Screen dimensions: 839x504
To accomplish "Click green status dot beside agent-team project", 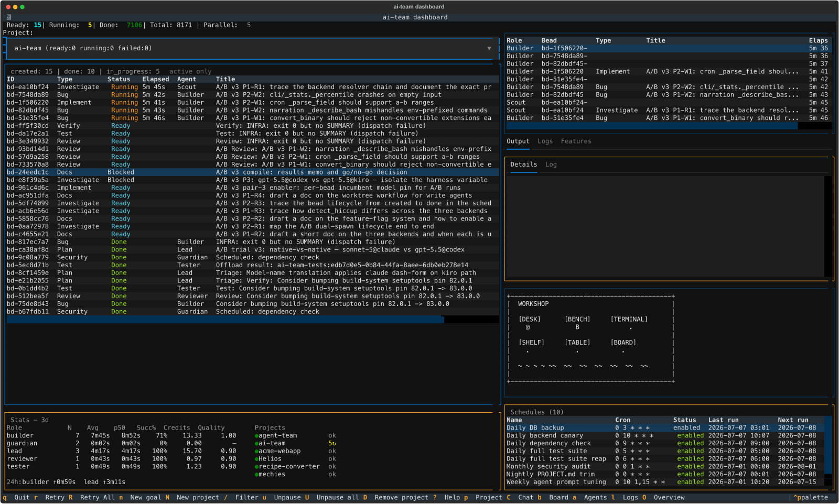I will coord(256,436).
